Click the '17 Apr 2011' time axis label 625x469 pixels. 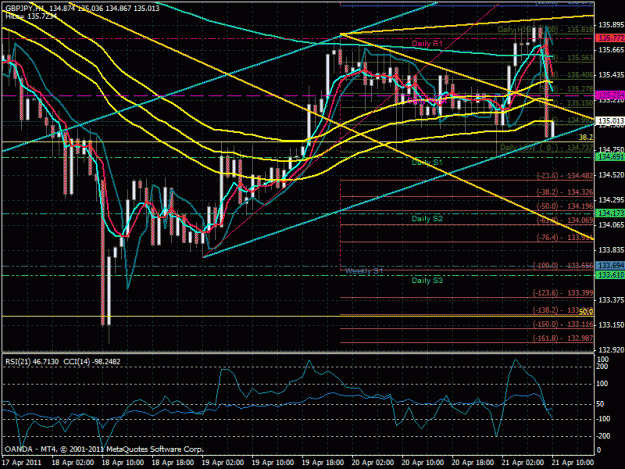click(22, 463)
